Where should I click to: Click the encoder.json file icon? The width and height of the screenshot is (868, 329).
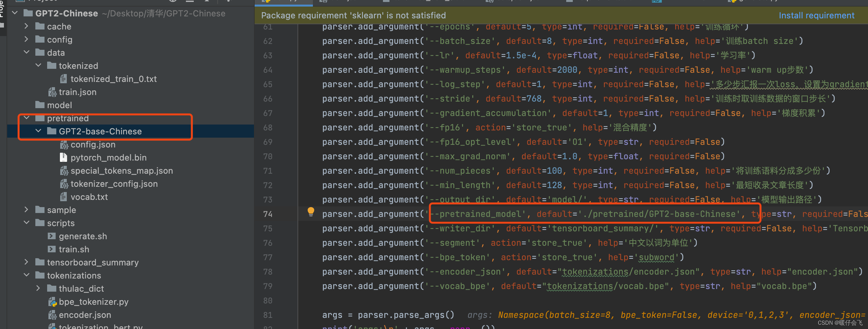click(52, 315)
